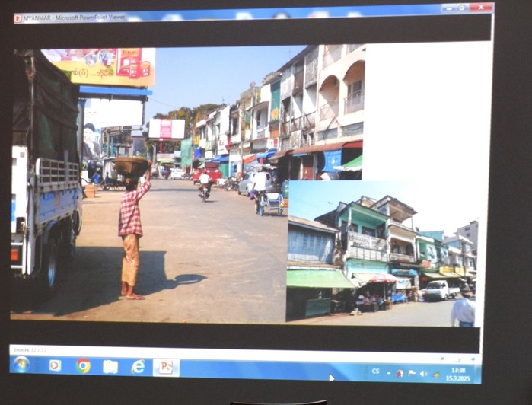Image resolution: width=532 pixels, height=405 pixels.
Task: Click the CS input language indicator
Action: pyautogui.click(x=375, y=371)
